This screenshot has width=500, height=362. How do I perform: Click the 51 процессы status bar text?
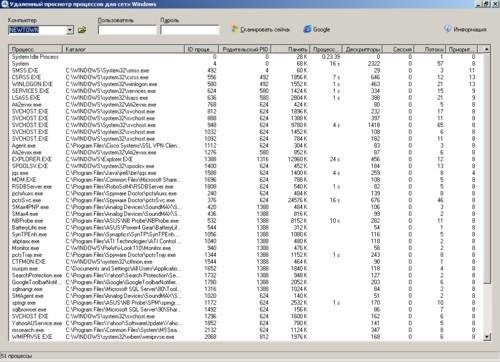click(16, 356)
